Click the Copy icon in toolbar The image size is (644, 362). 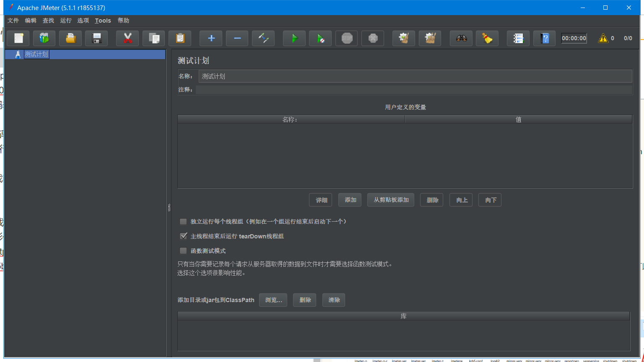click(154, 38)
